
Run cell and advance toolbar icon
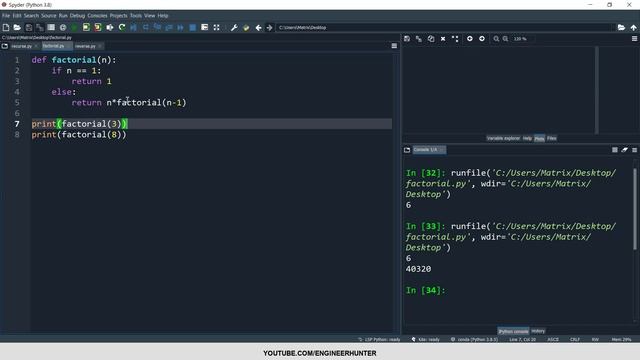(98, 27)
